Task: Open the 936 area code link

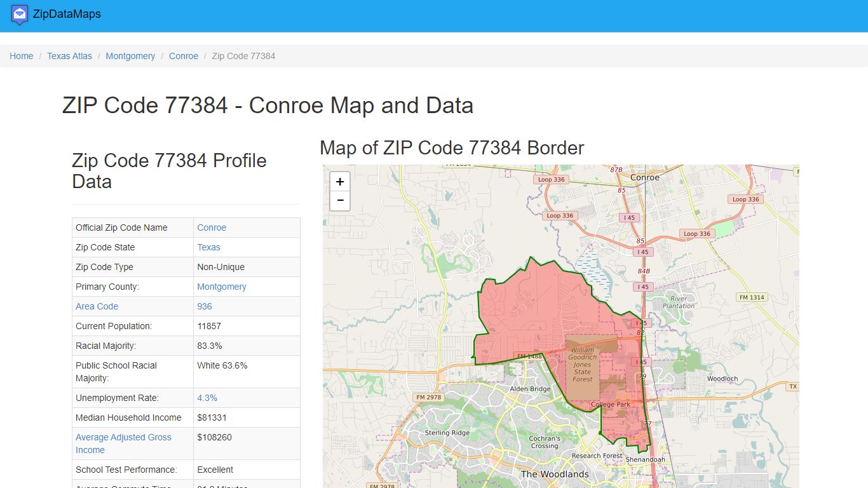Action: pyautogui.click(x=205, y=306)
